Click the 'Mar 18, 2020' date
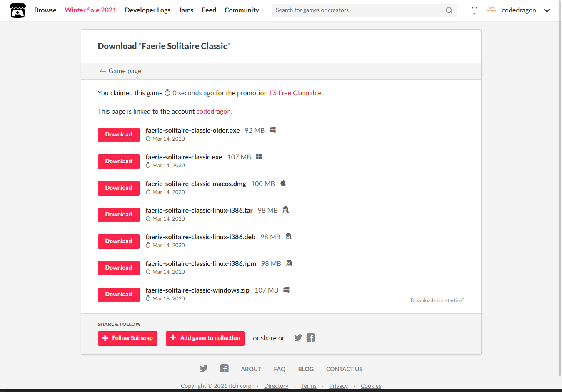The height and width of the screenshot is (392, 562). [x=169, y=299]
